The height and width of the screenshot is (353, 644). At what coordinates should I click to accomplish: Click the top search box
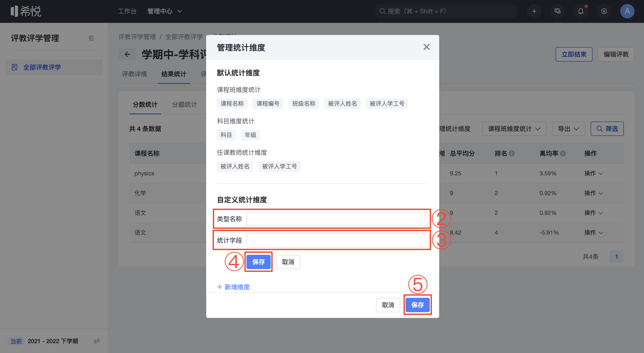coord(446,11)
